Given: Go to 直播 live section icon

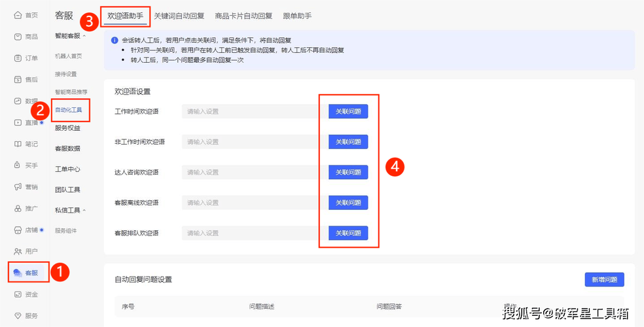Looking at the screenshot, I should point(18,122).
